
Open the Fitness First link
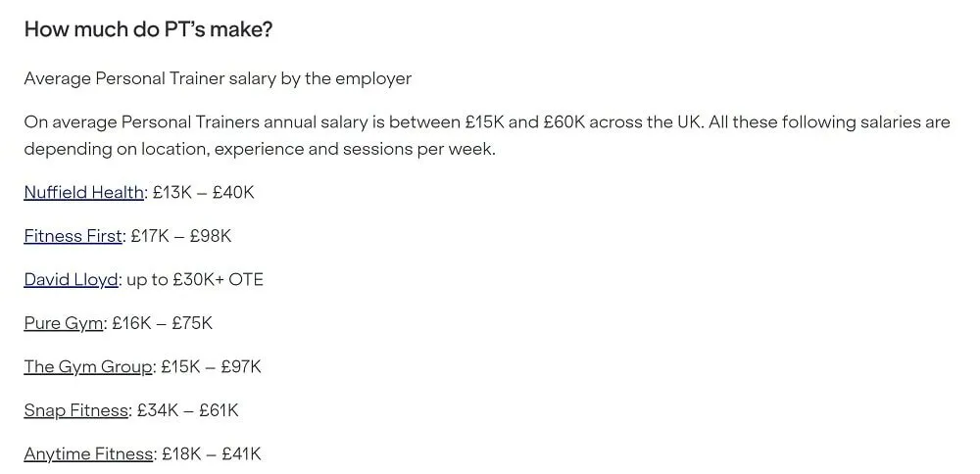pos(73,235)
